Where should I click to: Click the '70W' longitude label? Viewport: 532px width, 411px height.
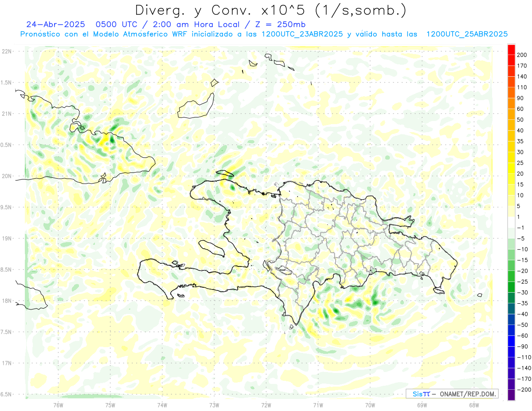point(370,404)
